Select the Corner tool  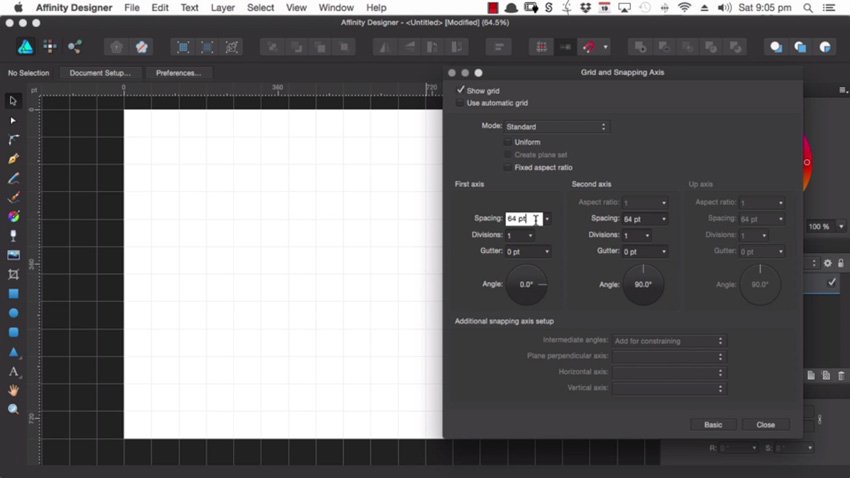pos(14,140)
